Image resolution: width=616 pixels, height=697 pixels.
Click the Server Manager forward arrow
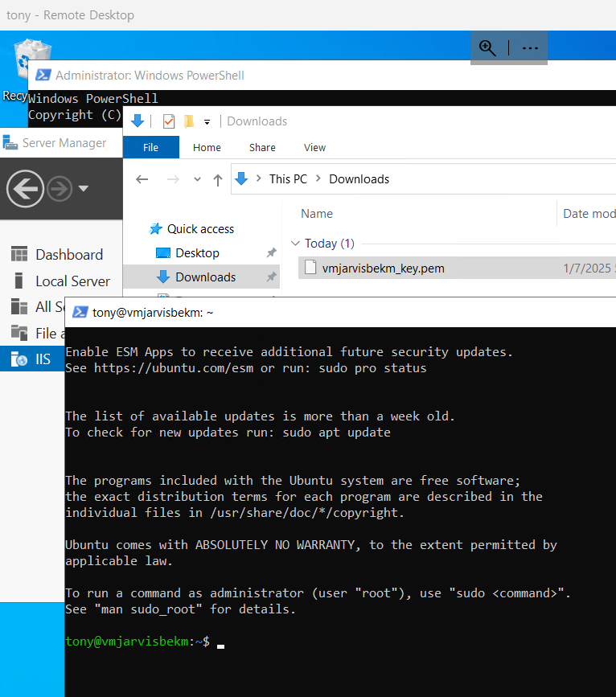click(x=60, y=188)
